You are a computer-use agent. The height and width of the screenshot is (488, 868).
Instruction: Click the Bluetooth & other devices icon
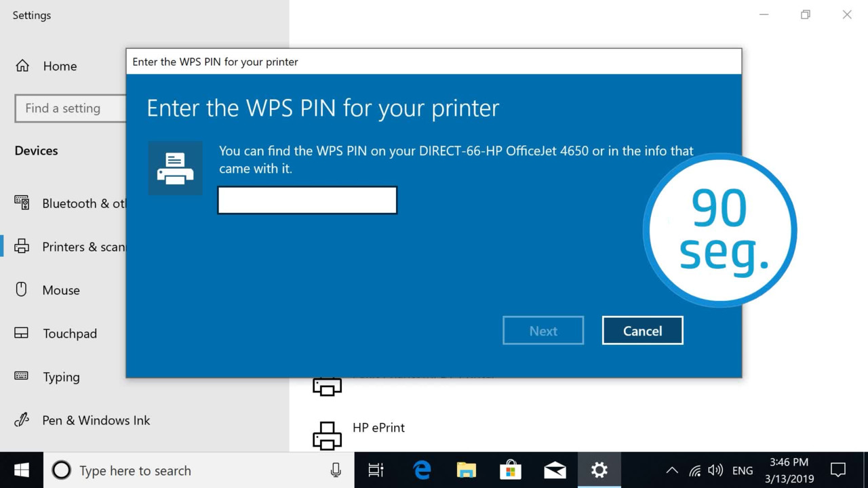point(22,203)
